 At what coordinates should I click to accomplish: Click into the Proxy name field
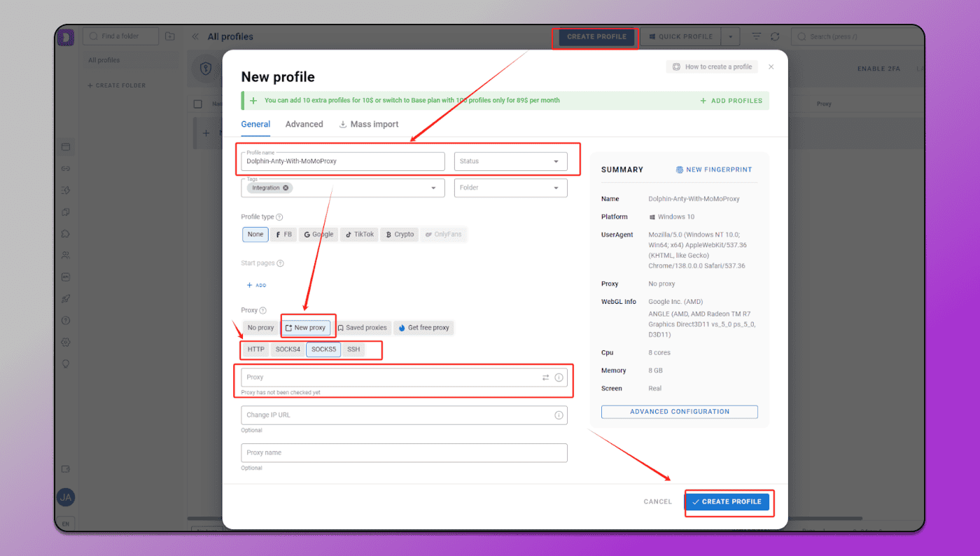point(404,452)
